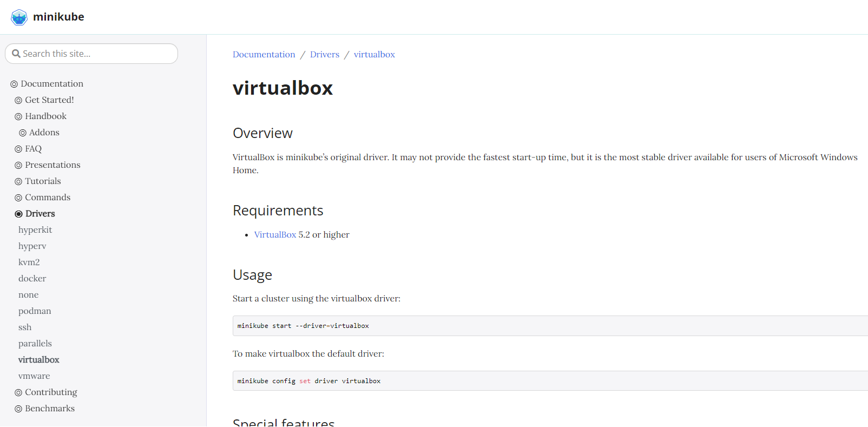Screen dimensions: 868x427
Task: Open the minikube home title link
Action: (x=58, y=17)
